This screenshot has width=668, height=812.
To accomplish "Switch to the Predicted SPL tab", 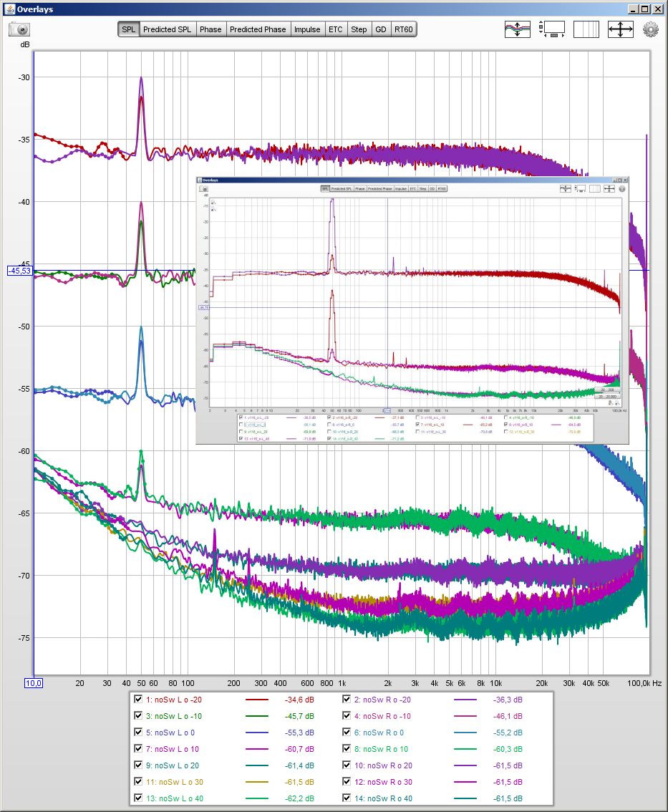I will tap(168, 29).
